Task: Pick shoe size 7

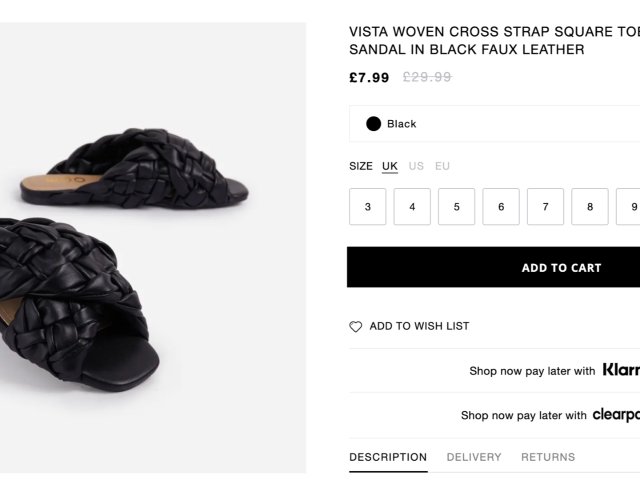Action: (x=545, y=207)
